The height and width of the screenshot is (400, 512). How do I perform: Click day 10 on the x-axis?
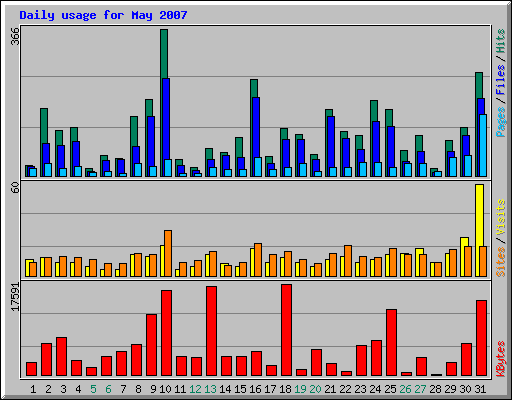(165, 389)
